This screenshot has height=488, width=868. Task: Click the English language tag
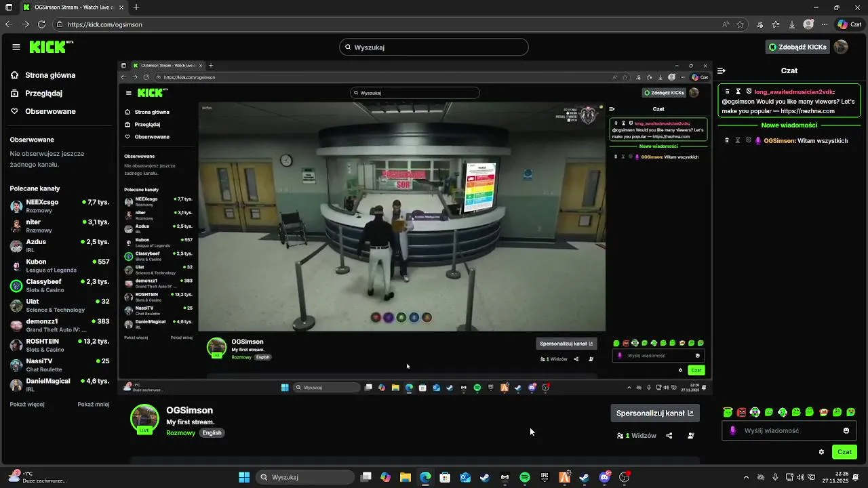[212, 433]
